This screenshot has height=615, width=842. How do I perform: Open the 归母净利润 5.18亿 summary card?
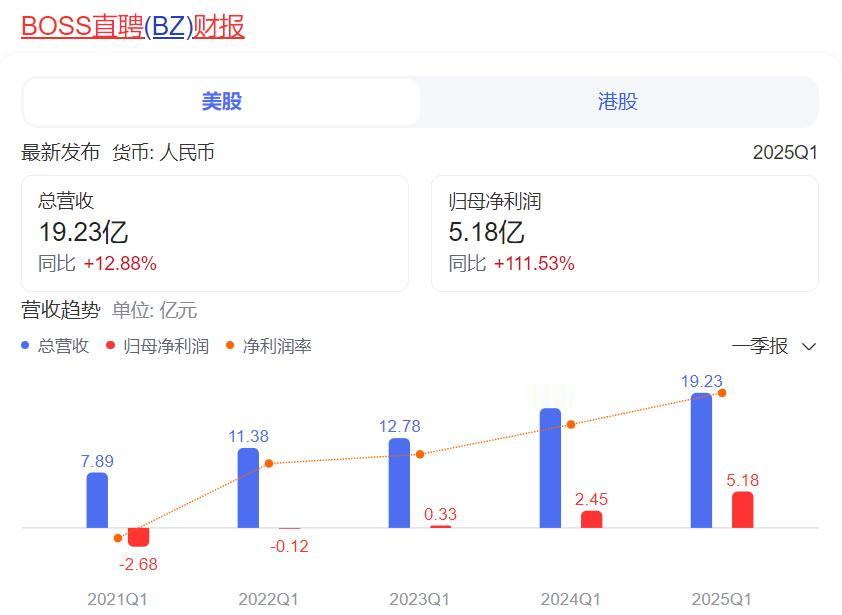(625, 233)
